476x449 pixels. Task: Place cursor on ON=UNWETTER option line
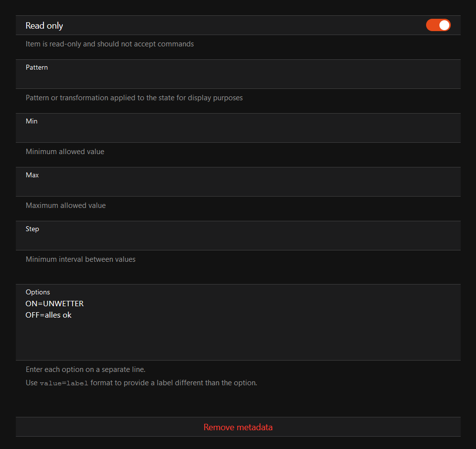[x=55, y=304]
